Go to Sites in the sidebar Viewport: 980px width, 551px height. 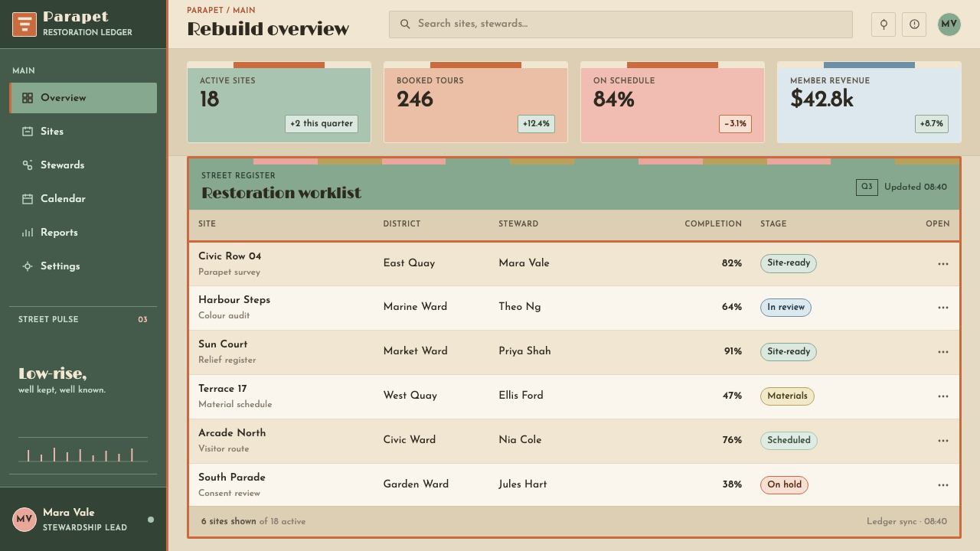[83, 132]
